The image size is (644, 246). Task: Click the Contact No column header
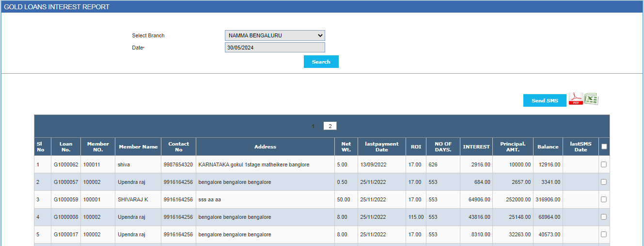pyautogui.click(x=178, y=147)
